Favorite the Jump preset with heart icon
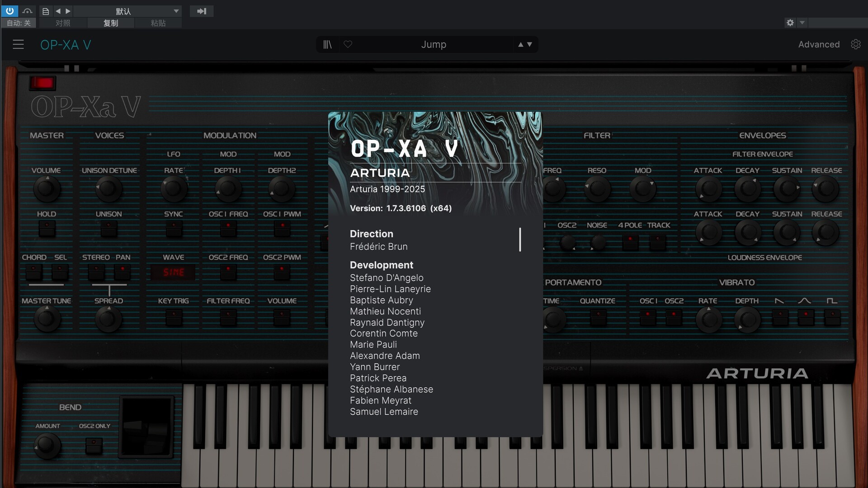Screen dimensions: 868x488 pos(348,44)
